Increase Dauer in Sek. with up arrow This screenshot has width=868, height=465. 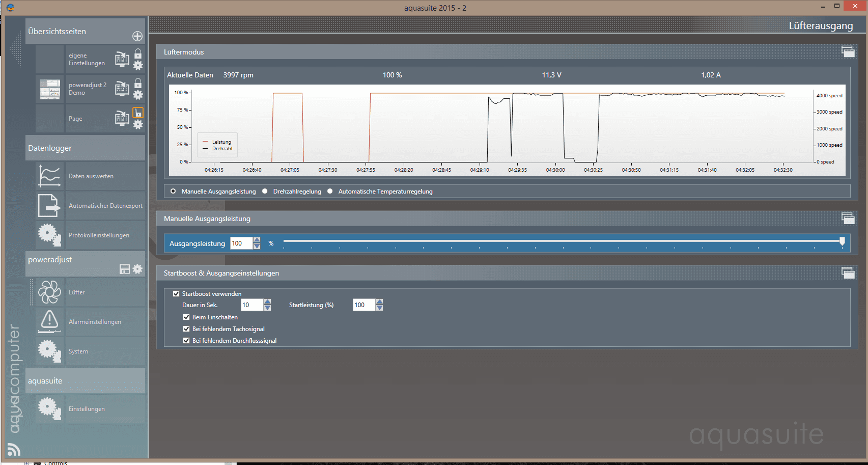point(268,302)
